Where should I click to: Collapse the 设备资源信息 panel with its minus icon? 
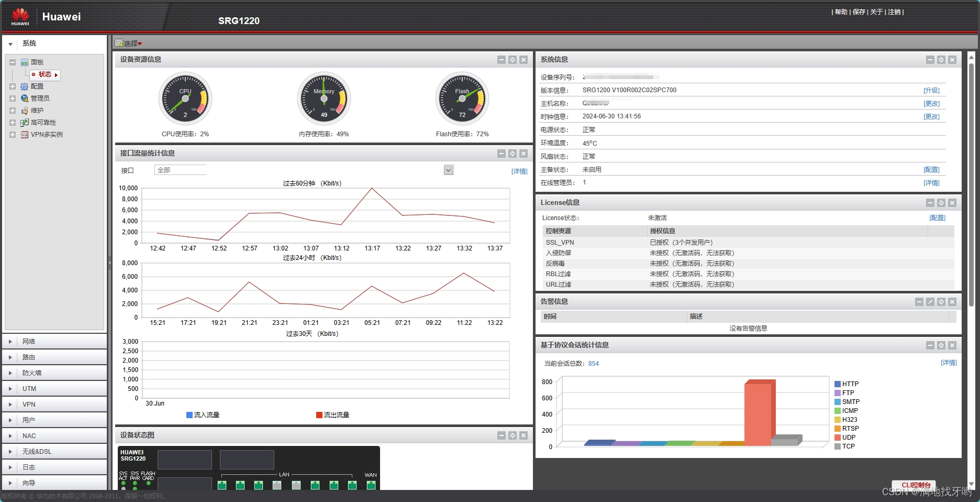pyautogui.click(x=502, y=60)
